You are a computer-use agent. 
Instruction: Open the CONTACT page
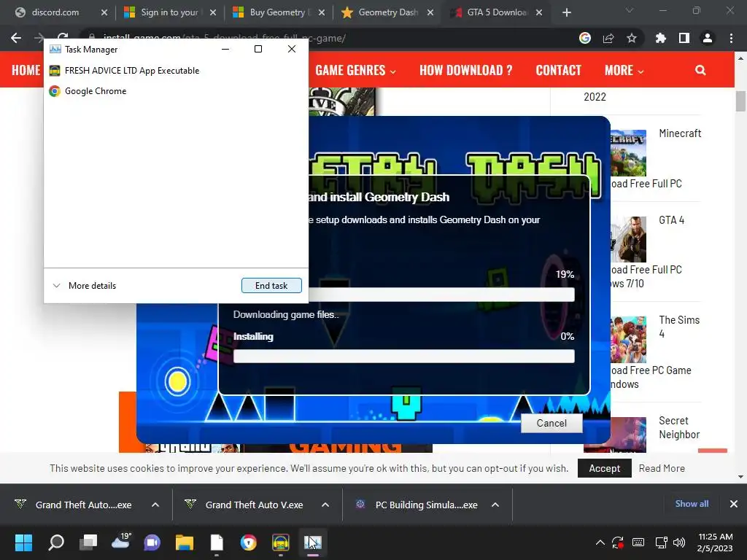pyautogui.click(x=558, y=70)
